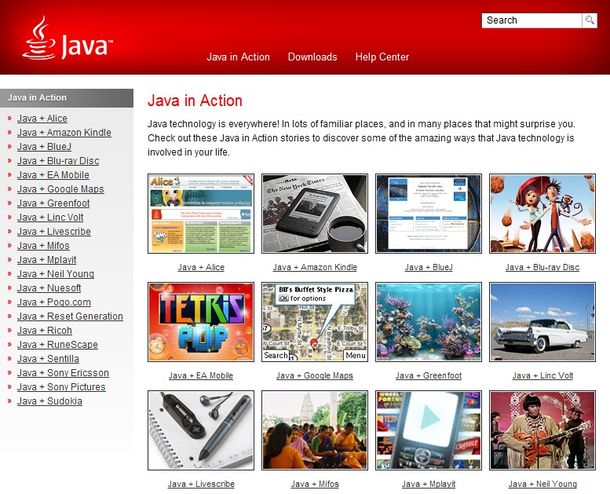Image resolution: width=610 pixels, height=494 pixels.
Task: Open caption link Java + EA Mobile under thumbnail
Action: tap(201, 376)
